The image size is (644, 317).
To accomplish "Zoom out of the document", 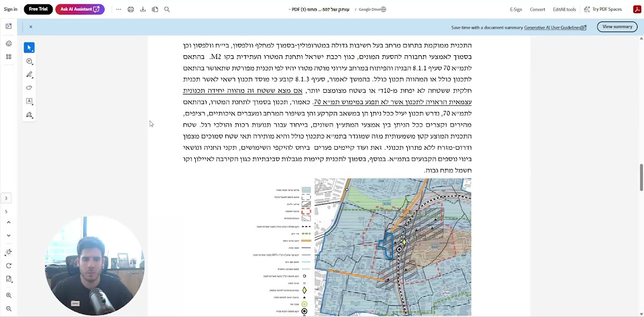I will pyautogui.click(x=9, y=309).
